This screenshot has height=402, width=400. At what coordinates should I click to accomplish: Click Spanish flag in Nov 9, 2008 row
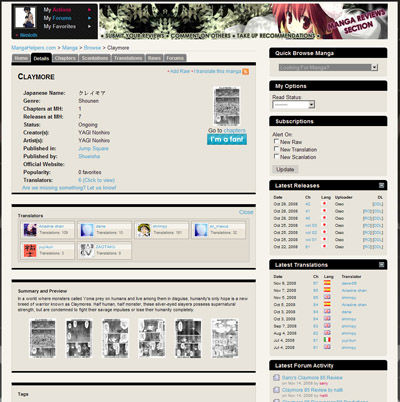coord(327,283)
